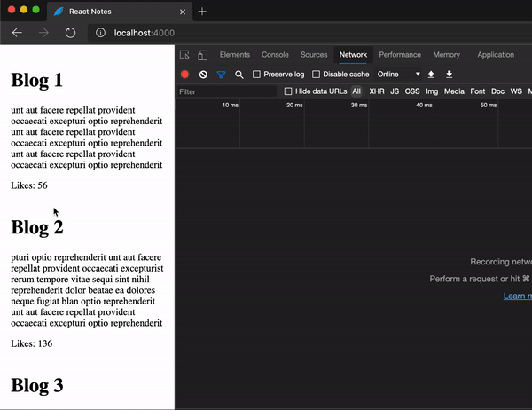Open the Performance tab
The image size is (532, 410).
tap(400, 55)
